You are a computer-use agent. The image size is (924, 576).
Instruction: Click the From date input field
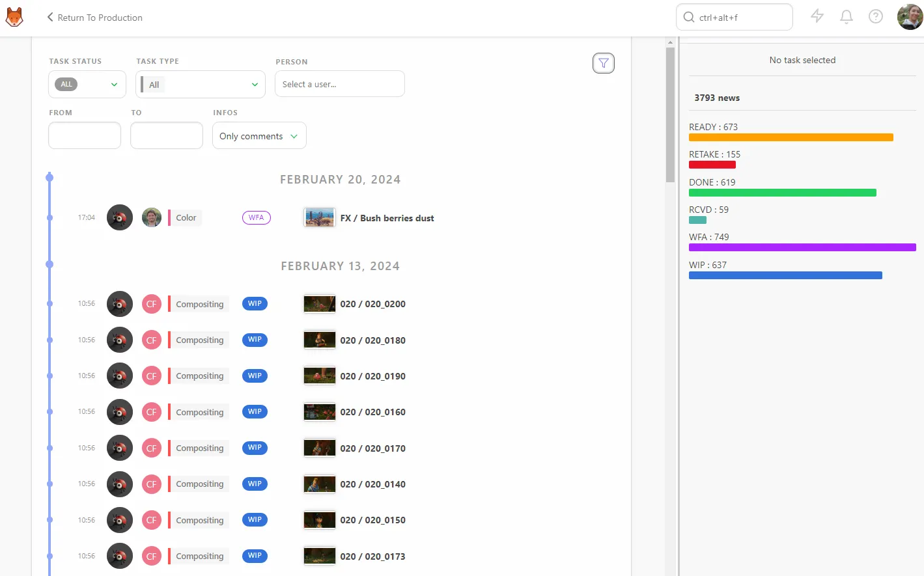[85, 135]
